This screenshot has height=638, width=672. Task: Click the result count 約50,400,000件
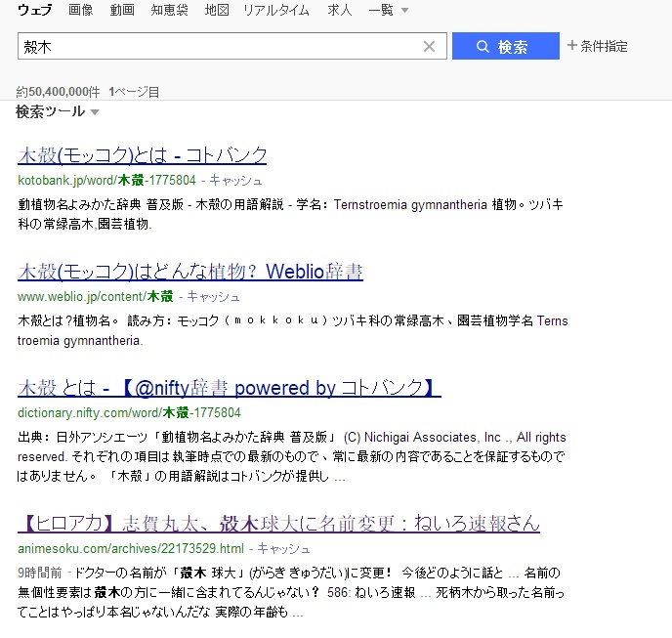coord(58,92)
